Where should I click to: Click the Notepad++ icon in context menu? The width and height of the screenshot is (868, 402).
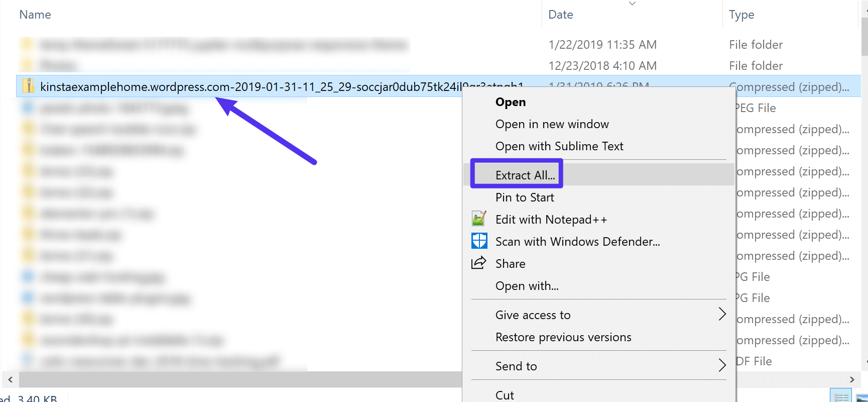pyautogui.click(x=479, y=219)
